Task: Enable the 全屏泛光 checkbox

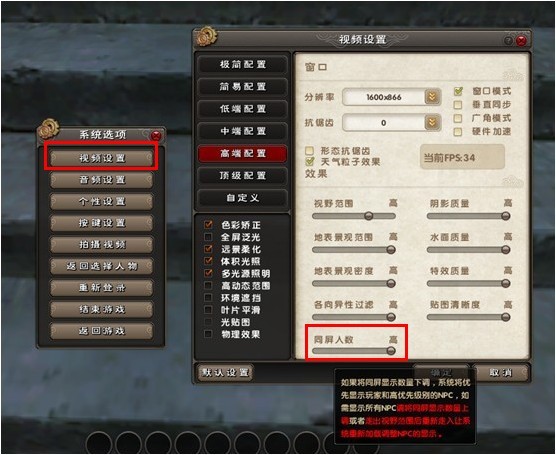Action: pyautogui.click(x=208, y=237)
